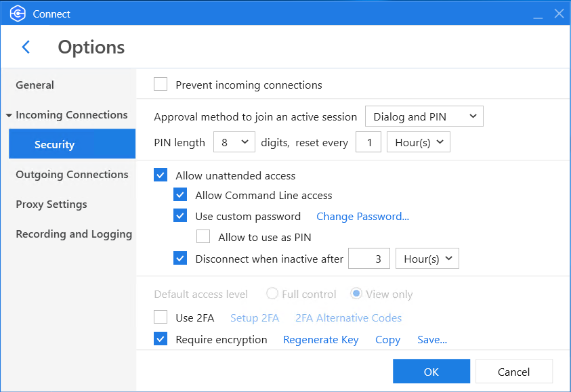Open Recording and Logging section
The width and height of the screenshot is (571, 392).
pyautogui.click(x=74, y=234)
